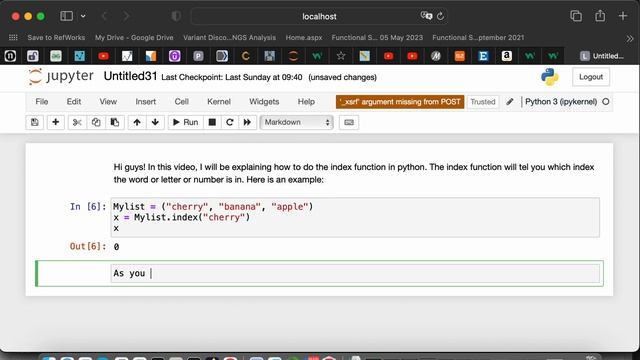Focus the cell containing 'As you'

click(355, 273)
